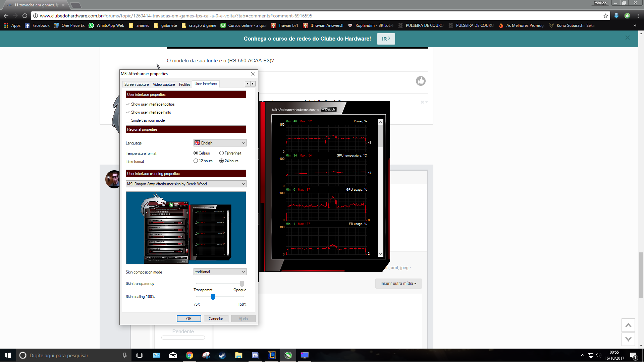The image size is (644, 362).
Task: Click the MSI Dragon Army skin preview
Action: pyautogui.click(x=186, y=228)
